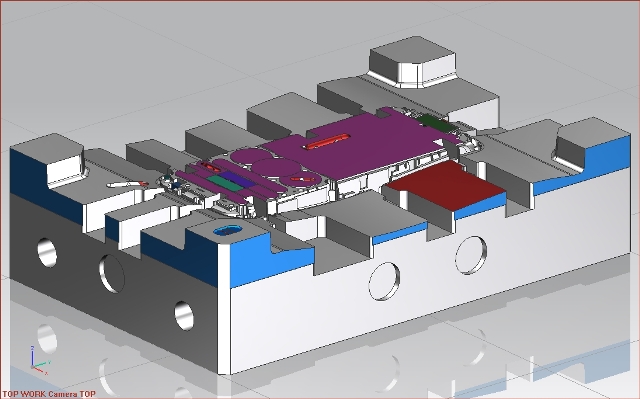Pick the red slot on large purple face
The image size is (640, 399).
pos(326,141)
